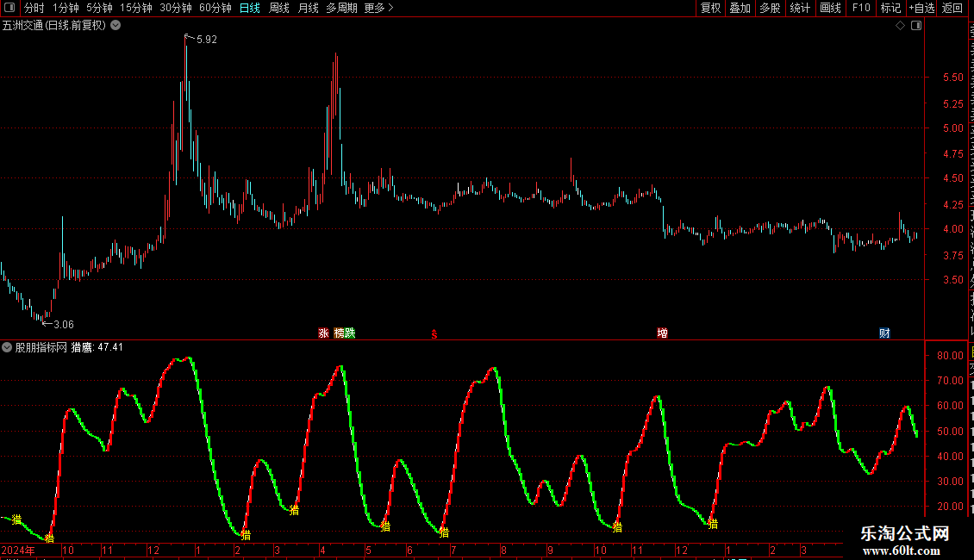Click the 榜 event marker
Screen dimensions: 974x560
coord(339,333)
